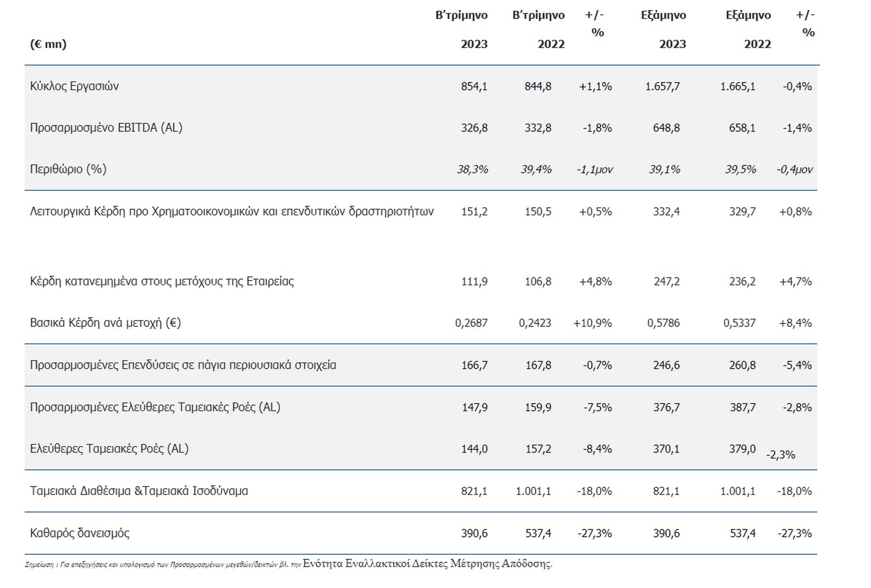Click the +10,9% earnings per share change

pos(592,323)
